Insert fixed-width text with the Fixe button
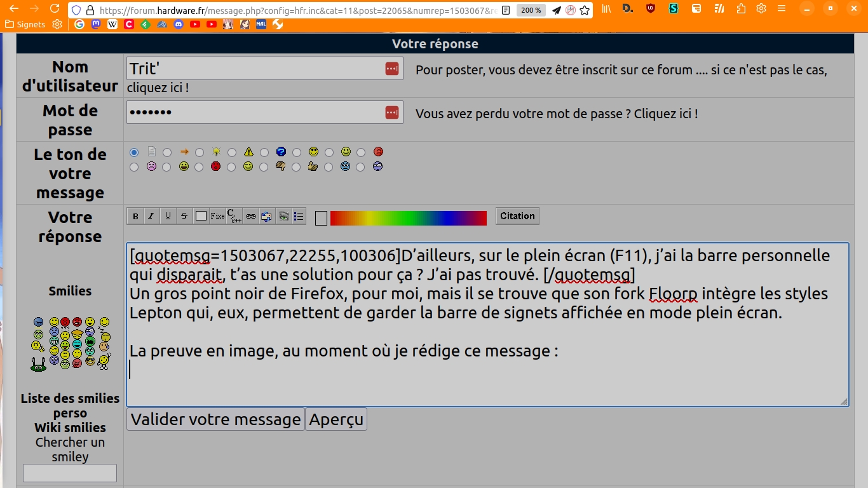This screenshot has height=488, width=868. (217, 216)
